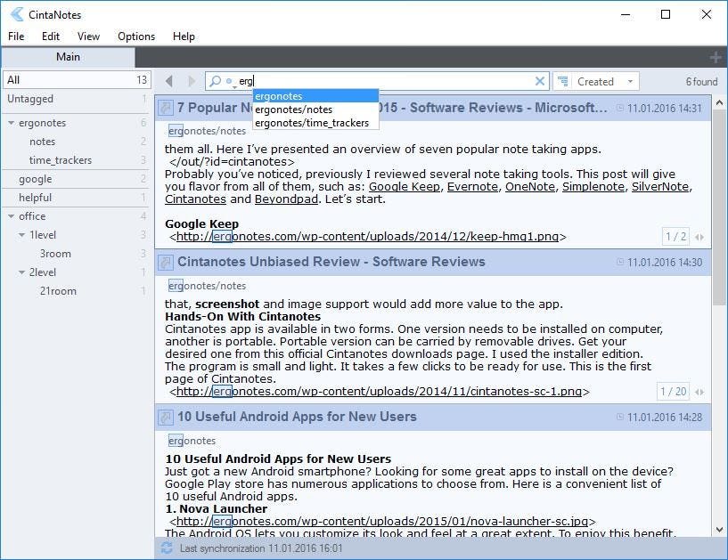728x560 pixels.
Task: Select the 3room tag
Action: 77,254
